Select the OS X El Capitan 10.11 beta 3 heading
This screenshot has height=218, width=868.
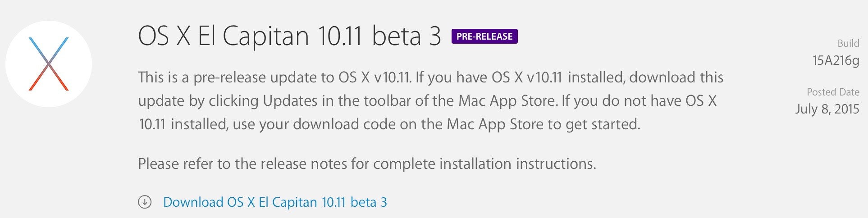289,36
